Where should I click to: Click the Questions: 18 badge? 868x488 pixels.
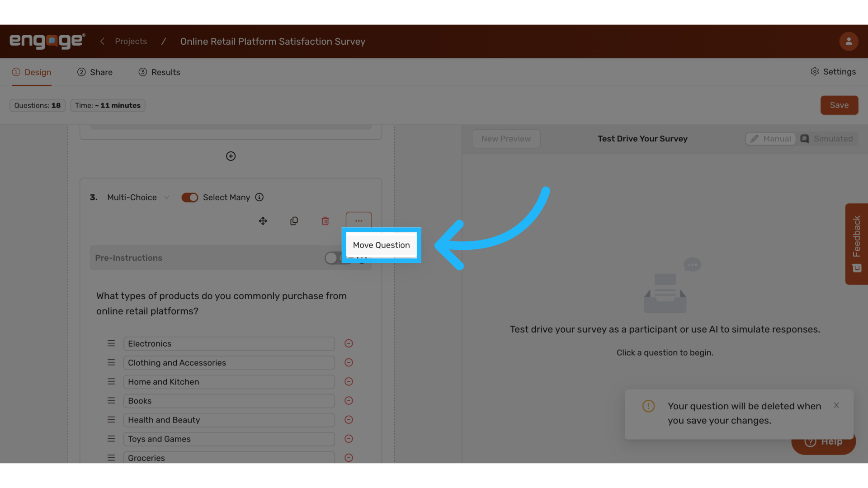coord(38,105)
